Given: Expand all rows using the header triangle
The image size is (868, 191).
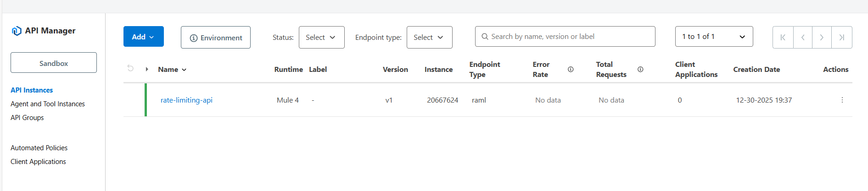Looking at the screenshot, I should coord(147,69).
